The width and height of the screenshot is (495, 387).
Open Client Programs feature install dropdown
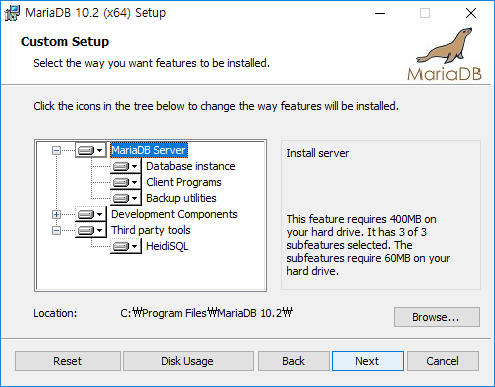pyautogui.click(x=126, y=182)
